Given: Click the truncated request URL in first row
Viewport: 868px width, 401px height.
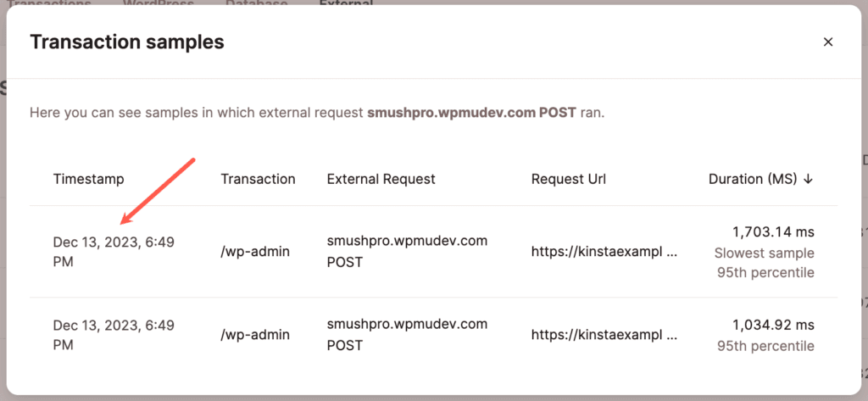Looking at the screenshot, I should tap(604, 252).
